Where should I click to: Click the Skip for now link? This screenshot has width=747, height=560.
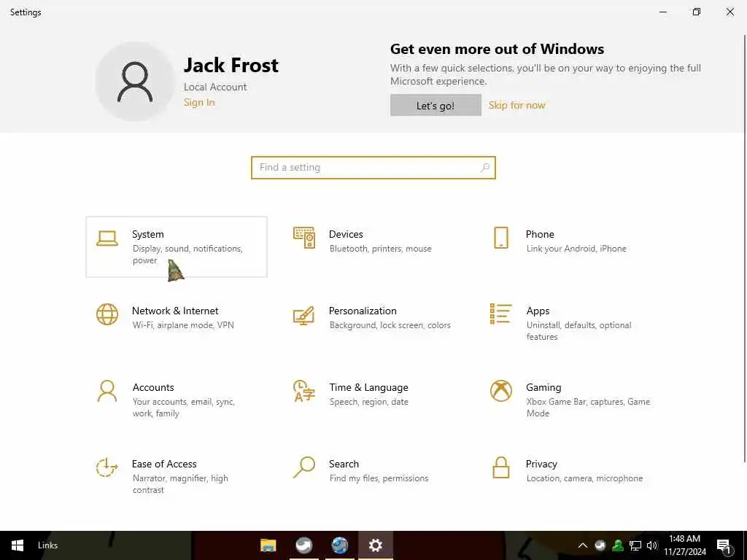517,105
